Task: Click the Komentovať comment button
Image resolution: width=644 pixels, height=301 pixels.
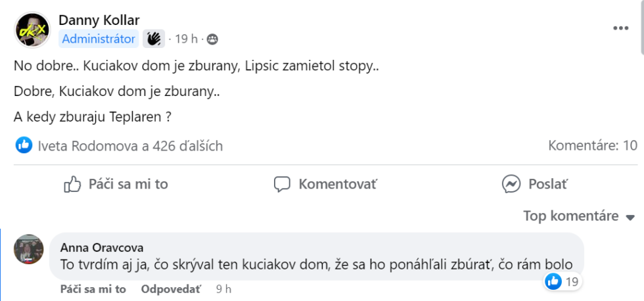Action: 325,184
